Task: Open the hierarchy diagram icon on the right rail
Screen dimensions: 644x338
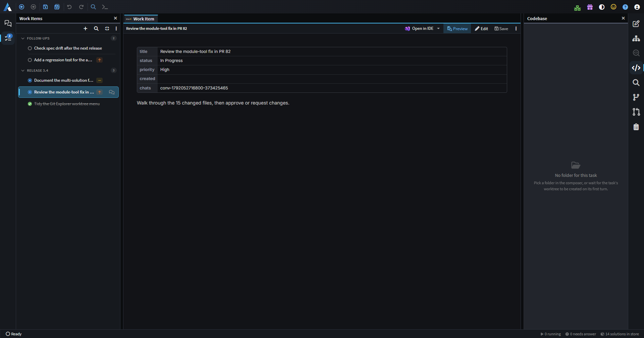Action: [636, 39]
